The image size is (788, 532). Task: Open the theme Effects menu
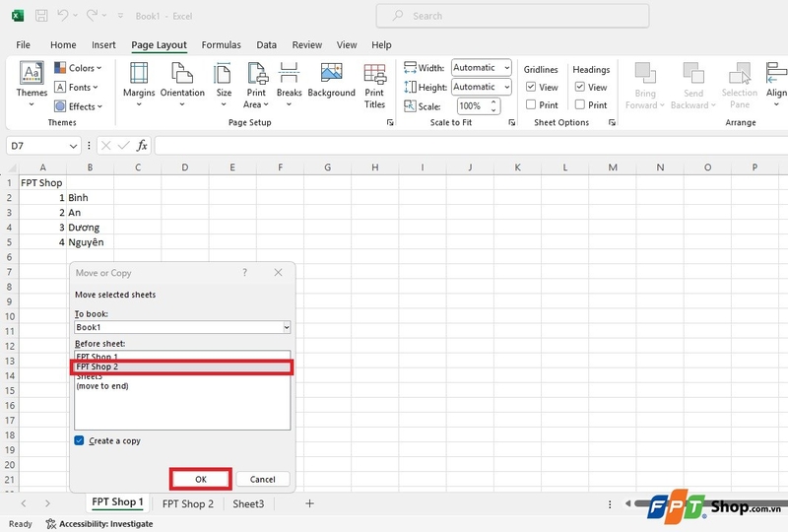coord(78,106)
